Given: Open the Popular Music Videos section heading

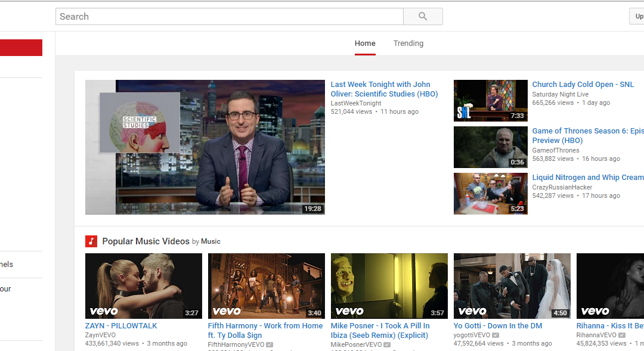Looking at the screenshot, I should coord(146,241).
